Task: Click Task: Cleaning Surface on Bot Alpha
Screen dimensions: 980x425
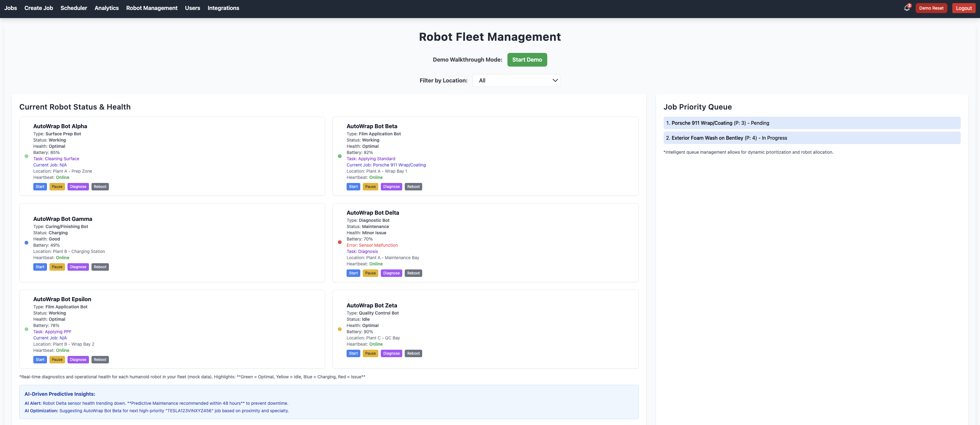Action: point(56,159)
